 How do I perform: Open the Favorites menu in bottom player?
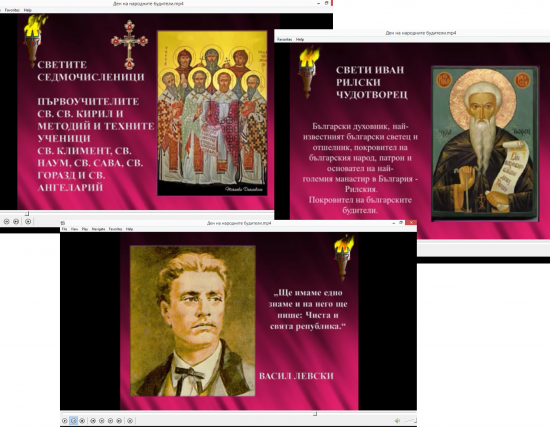pos(115,229)
